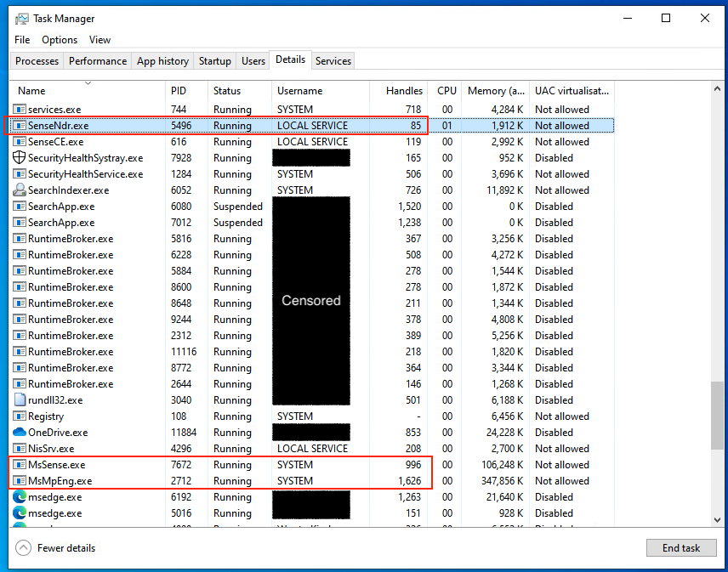The image size is (728, 572).
Task: Select the rundll32.exe process name
Action: (55, 399)
